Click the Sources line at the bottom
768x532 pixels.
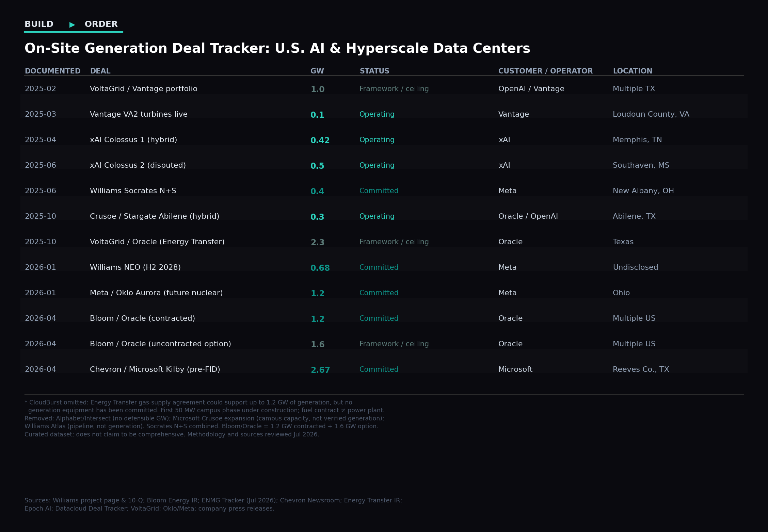[213, 504]
